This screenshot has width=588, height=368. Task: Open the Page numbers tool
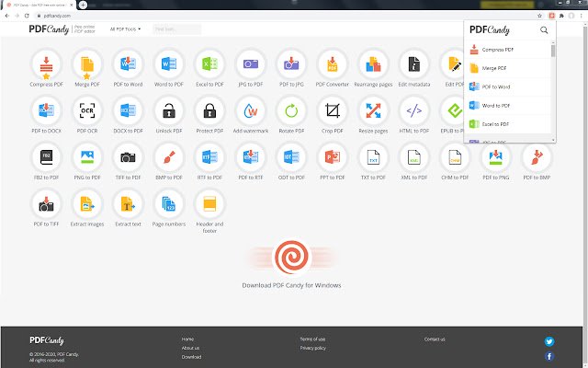pos(169,204)
